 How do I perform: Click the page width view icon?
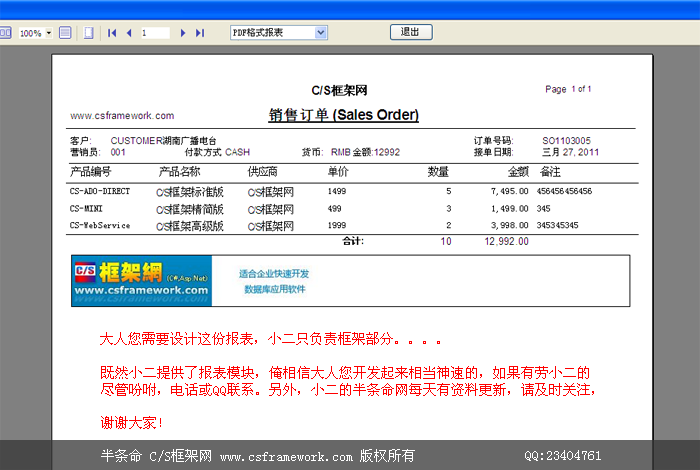(x=65, y=33)
